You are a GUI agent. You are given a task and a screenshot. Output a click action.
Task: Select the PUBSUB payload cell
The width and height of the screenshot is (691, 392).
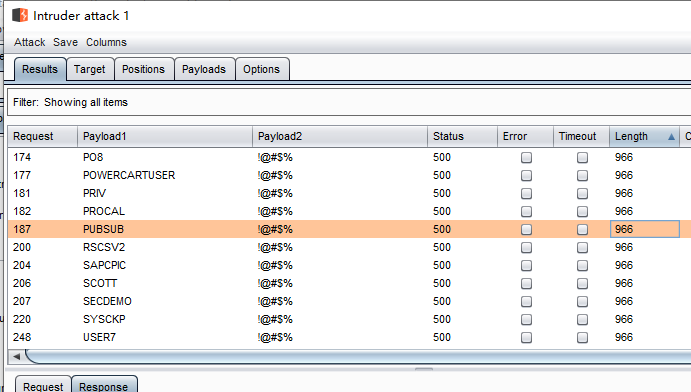(104, 229)
